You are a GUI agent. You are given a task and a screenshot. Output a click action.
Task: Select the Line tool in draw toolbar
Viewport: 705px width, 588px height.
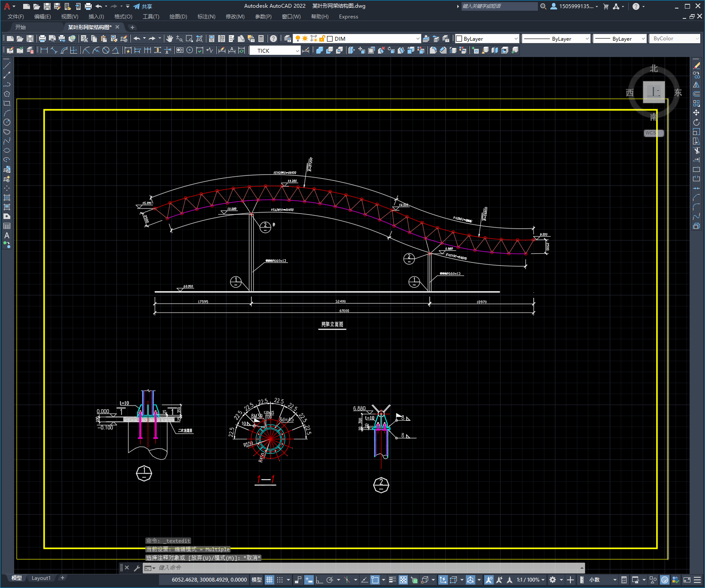[7, 66]
